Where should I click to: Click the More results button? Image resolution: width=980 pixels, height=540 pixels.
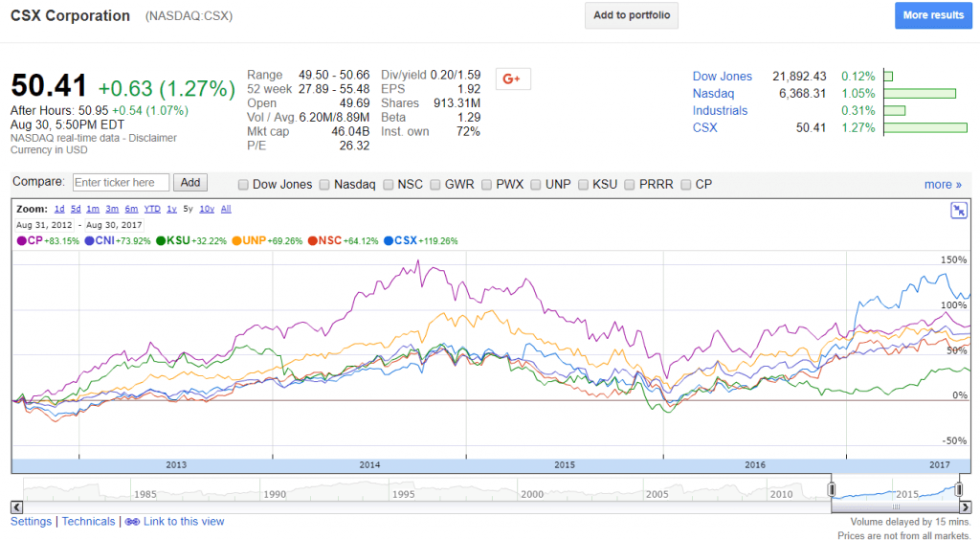pos(933,15)
